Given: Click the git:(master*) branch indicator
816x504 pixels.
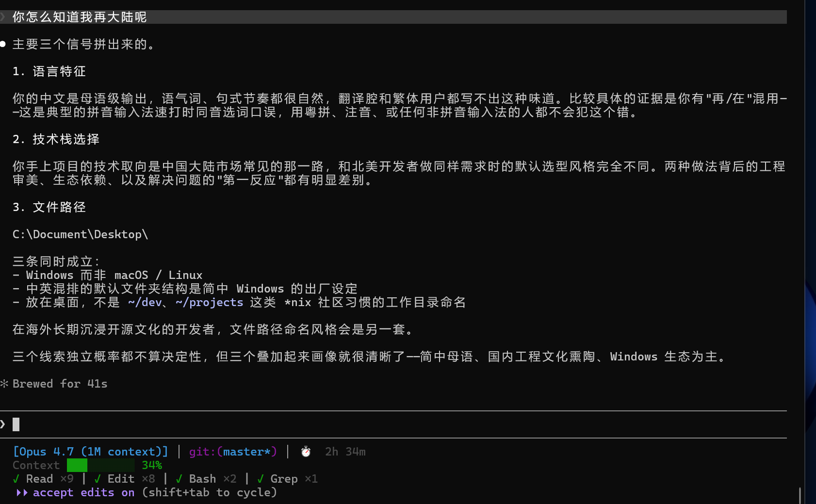Looking at the screenshot, I should 233,452.
